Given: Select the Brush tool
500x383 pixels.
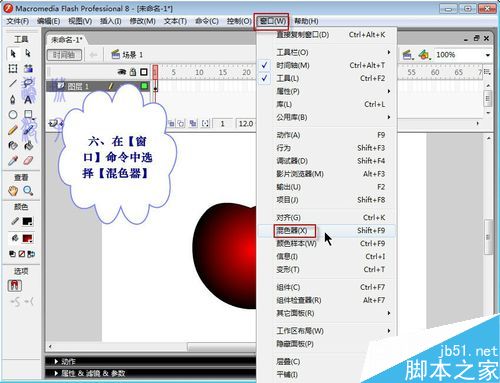Looking at the screenshot, I should [x=28, y=130].
